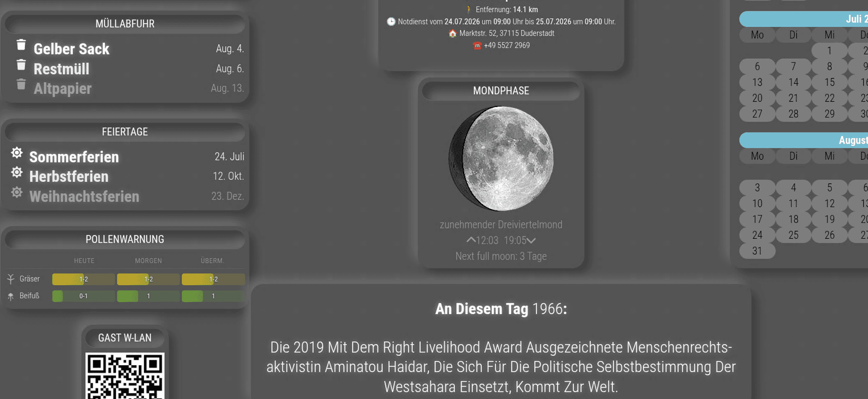
Task: Click the MORGEN pollen column label
Action: 148,261
